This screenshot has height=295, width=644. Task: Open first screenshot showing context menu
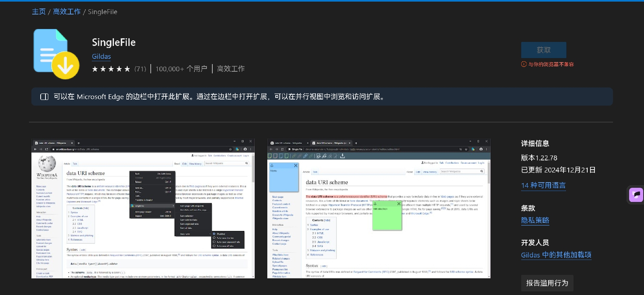point(143,208)
